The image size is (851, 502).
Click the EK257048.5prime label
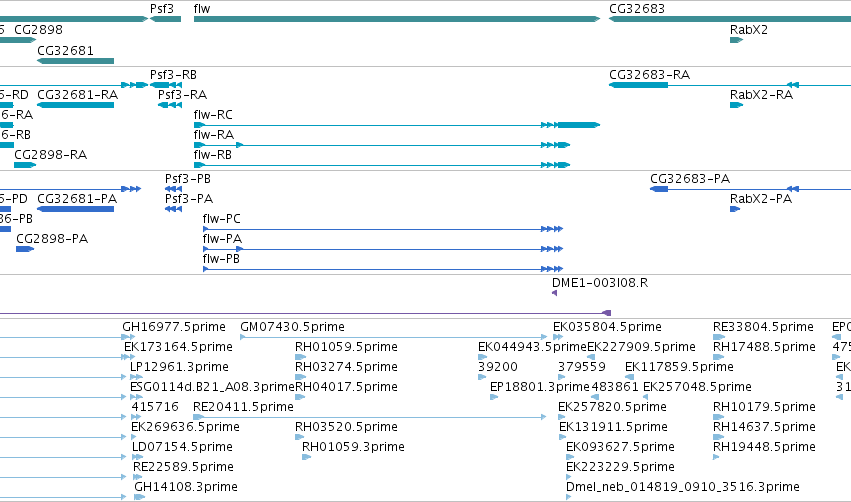(697, 387)
